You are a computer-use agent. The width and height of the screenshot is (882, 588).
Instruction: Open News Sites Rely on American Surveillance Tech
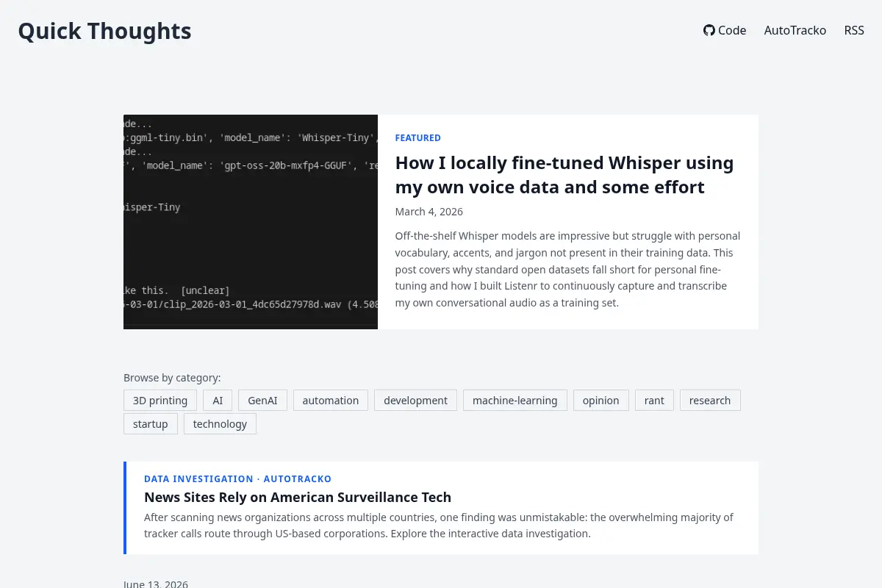point(298,498)
